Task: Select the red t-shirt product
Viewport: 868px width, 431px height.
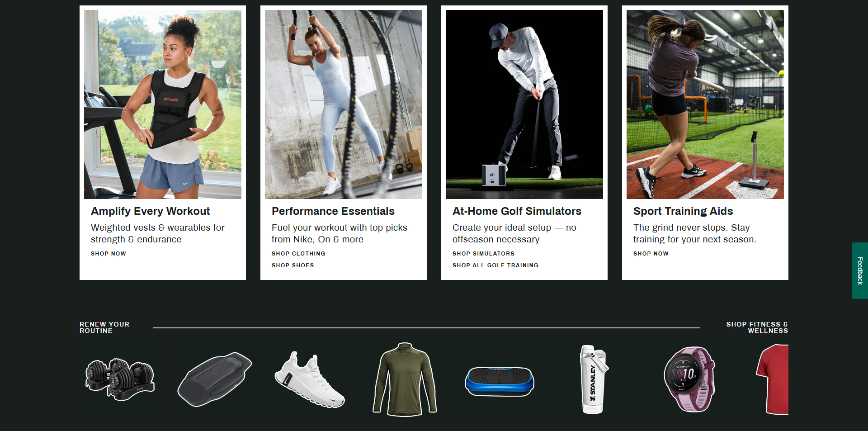Action: (772, 379)
